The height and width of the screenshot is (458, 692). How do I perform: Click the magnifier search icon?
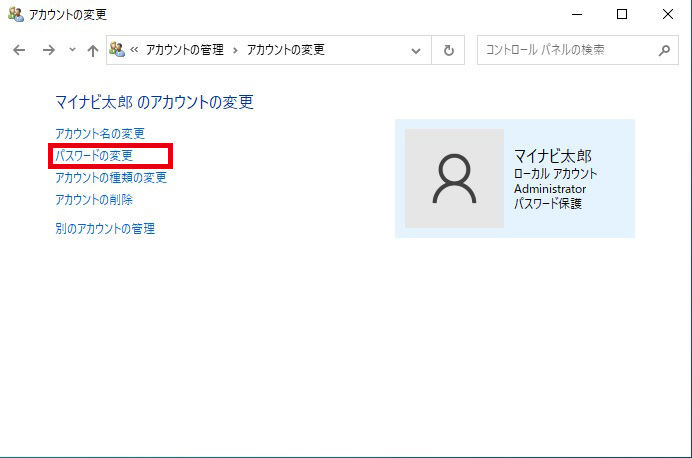664,50
